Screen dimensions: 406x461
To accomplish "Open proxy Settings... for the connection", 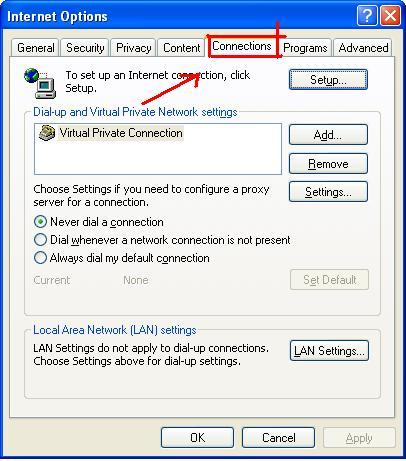I will [x=328, y=192].
